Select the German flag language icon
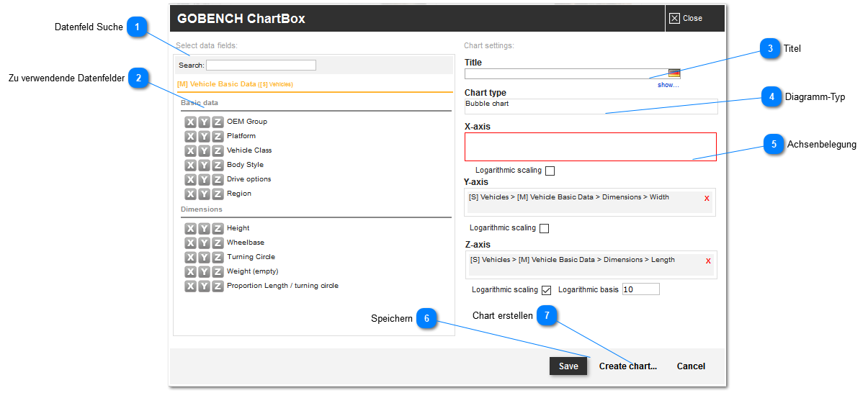The height and width of the screenshot is (393, 868). tap(674, 73)
